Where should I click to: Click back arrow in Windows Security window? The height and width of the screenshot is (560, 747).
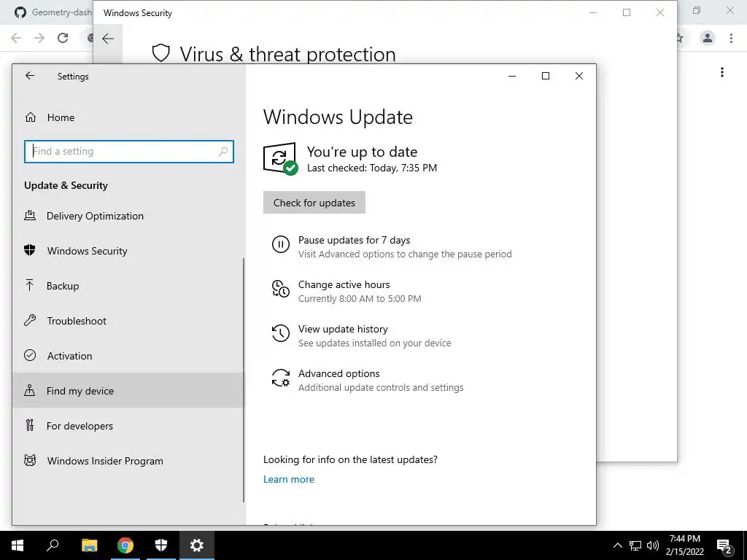pyautogui.click(x=108, y=39)
